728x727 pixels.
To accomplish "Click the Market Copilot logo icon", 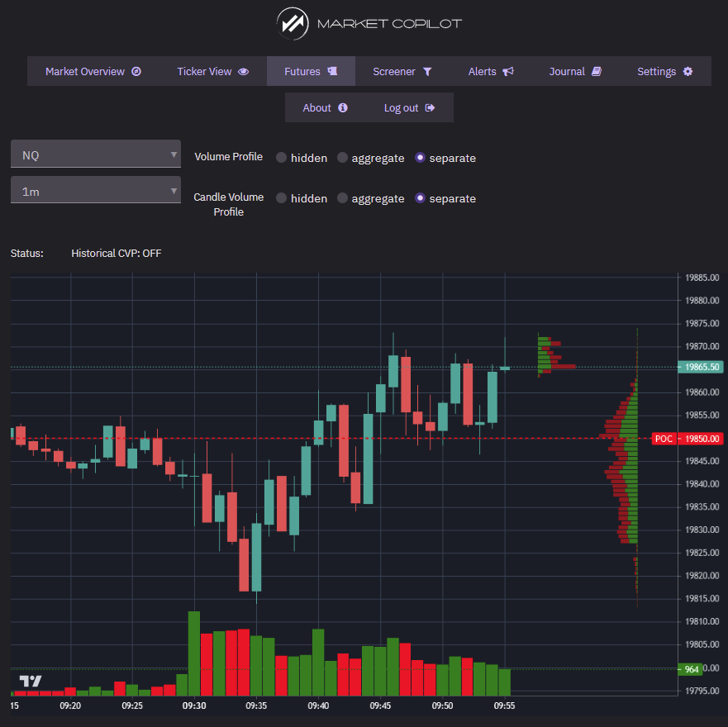I will point(293,23).
